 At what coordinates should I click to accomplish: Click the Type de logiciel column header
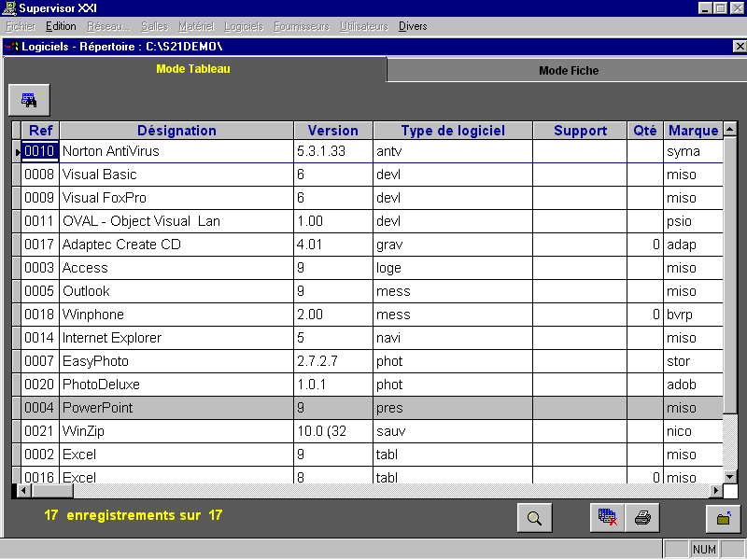pyautogui.click(x=453, y=131)
